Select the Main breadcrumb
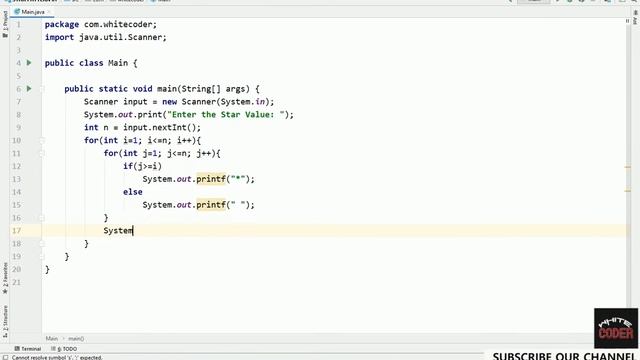 point(51,338)
